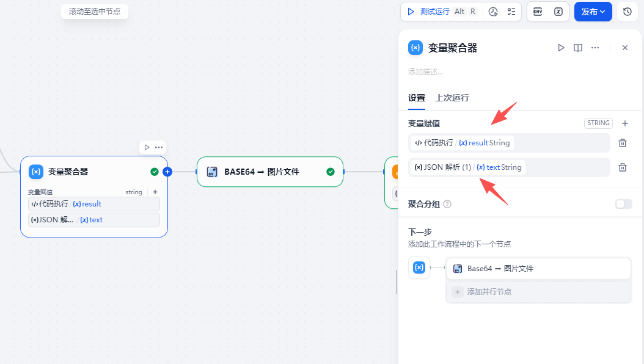Screen dimensions: 644x364
Task: Add variable via plus in canvas node
Action: point(155,192)
